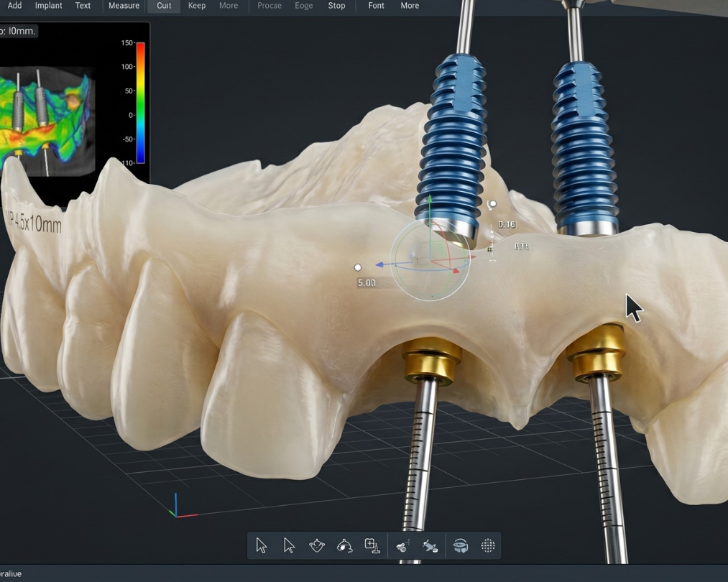
Task: Select the right gold guide sleeve
Action: tap(598, 352)
